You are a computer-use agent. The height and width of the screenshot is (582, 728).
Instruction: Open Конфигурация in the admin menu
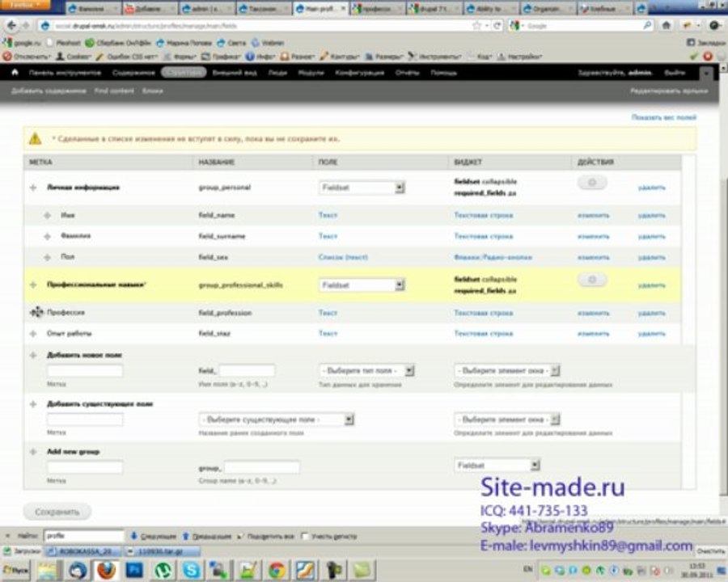pyautogui.click(x=360, y=73)
